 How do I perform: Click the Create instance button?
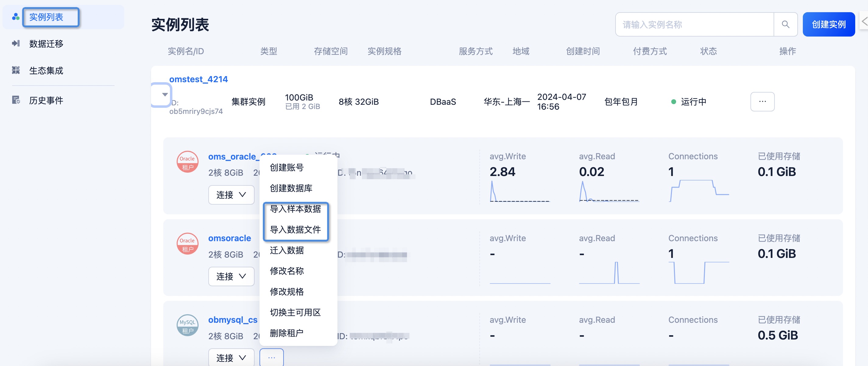829,24
